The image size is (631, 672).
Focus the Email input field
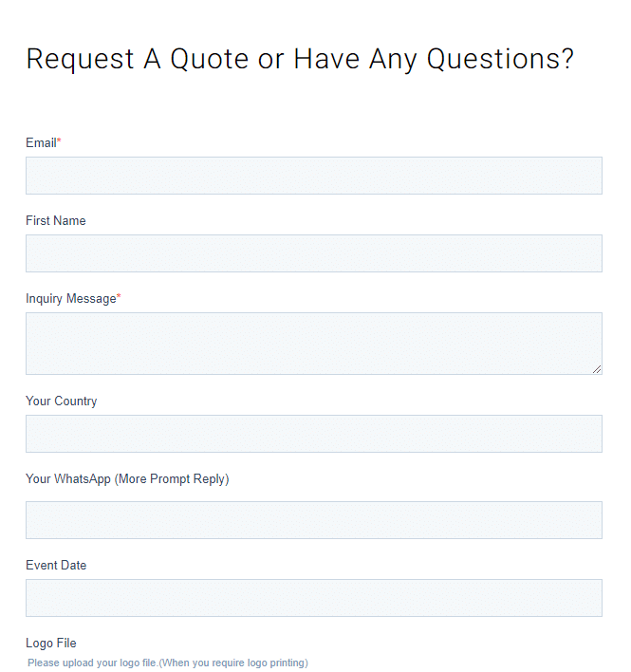tap(313, 176)
